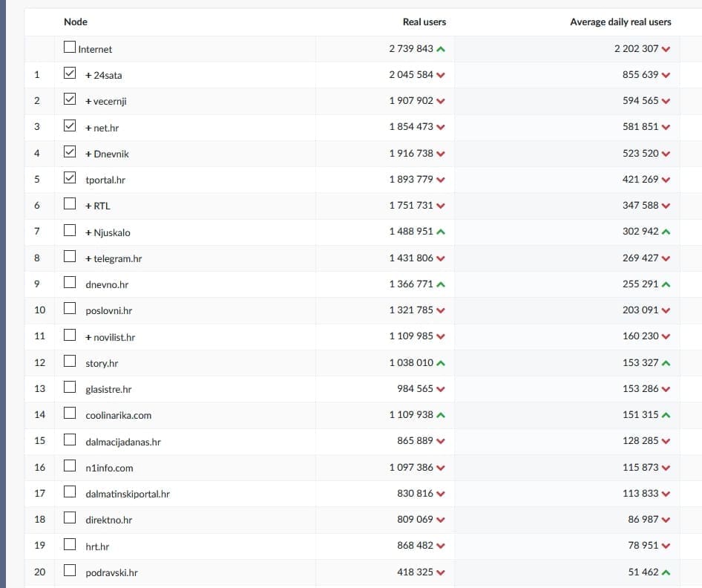Screen dimensions: 702x588
Task: Check the RTL row checkbox
Action: [70, 204]
